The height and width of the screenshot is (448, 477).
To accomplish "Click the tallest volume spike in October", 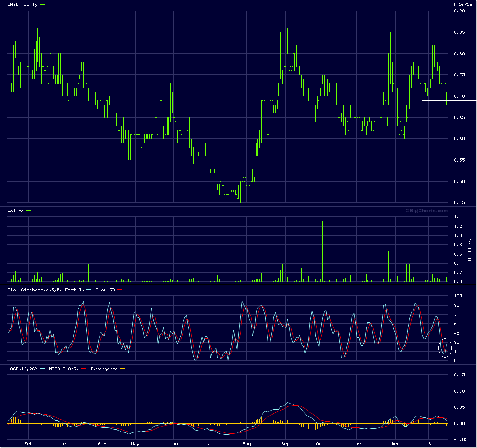I will tap(322, 251).
